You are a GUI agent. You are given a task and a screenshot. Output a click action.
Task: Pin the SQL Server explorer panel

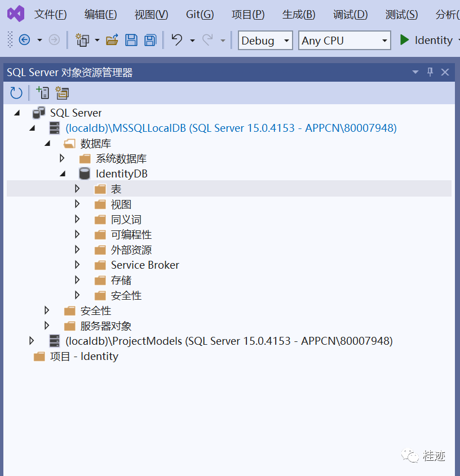(430, 72)
